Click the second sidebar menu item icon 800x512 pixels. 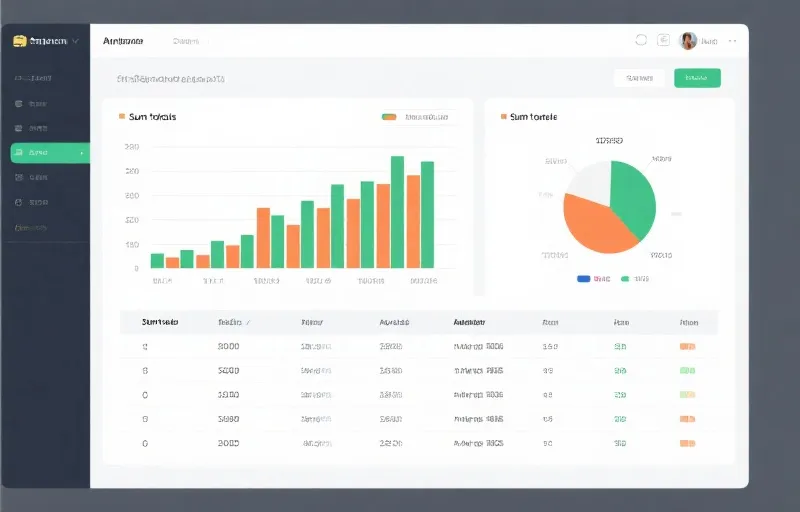point(18,128)
